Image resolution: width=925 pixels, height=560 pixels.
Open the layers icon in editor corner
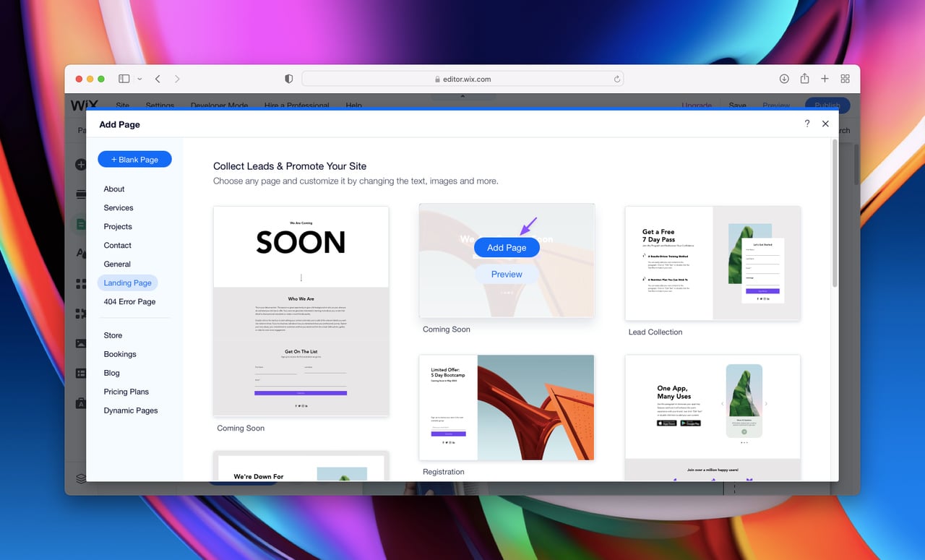pos(80,478)
